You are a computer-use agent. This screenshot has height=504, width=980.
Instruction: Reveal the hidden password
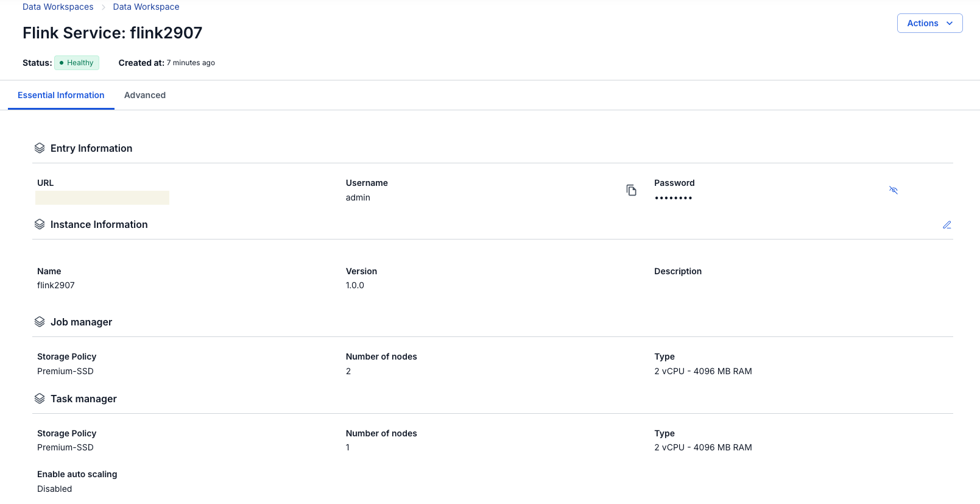[894, 190]
